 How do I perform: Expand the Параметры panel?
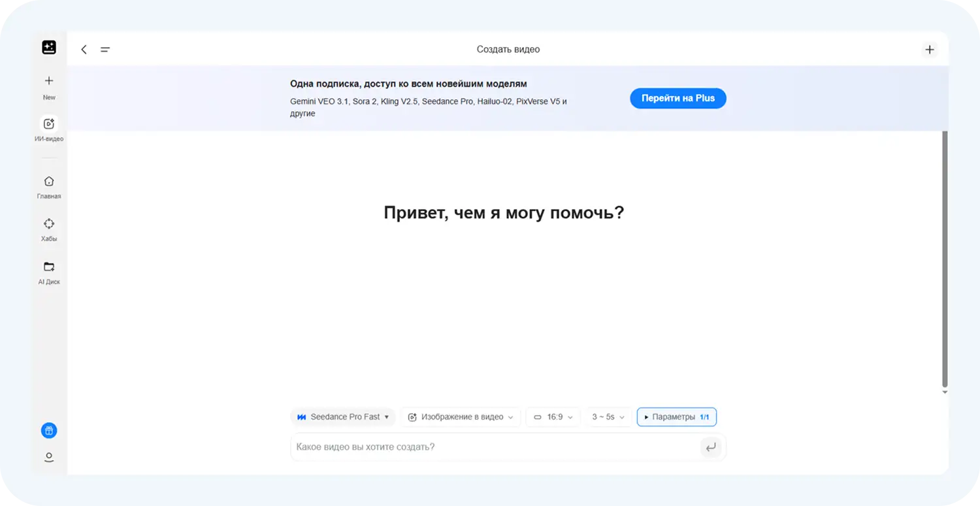(676, 416)
